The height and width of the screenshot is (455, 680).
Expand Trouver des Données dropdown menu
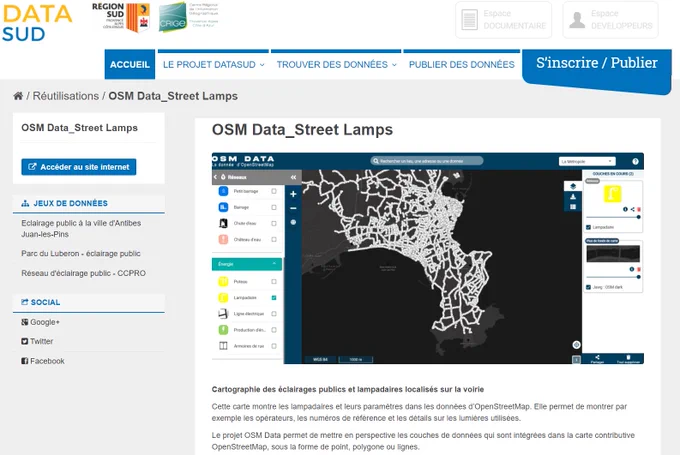pyautogui.click(x=336, y=65)
